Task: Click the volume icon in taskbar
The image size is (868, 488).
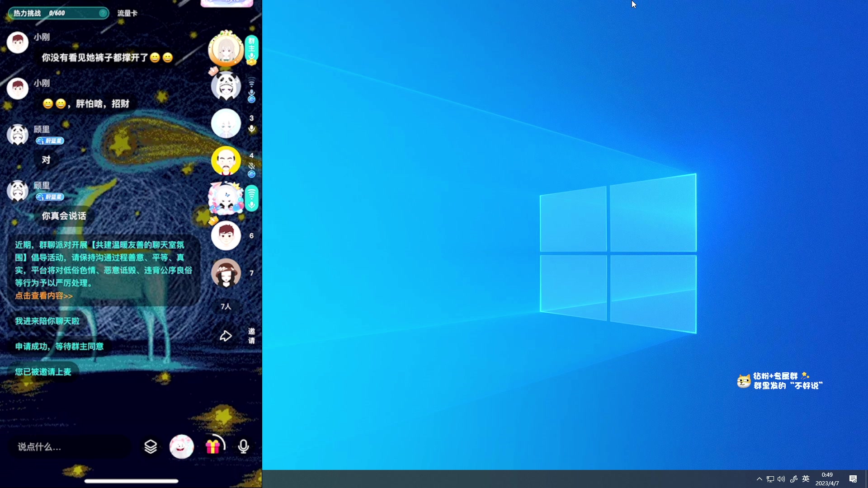Action: point(781,479)
